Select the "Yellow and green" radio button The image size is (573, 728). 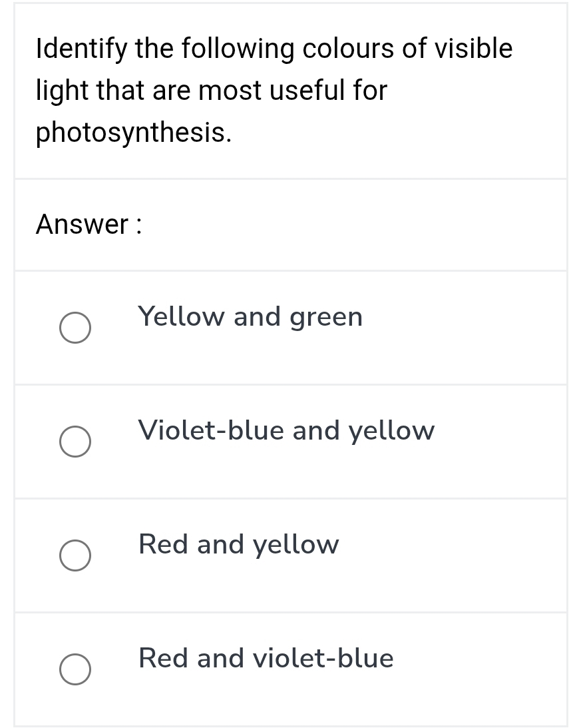pyautogui.click(x=75, y=328)
